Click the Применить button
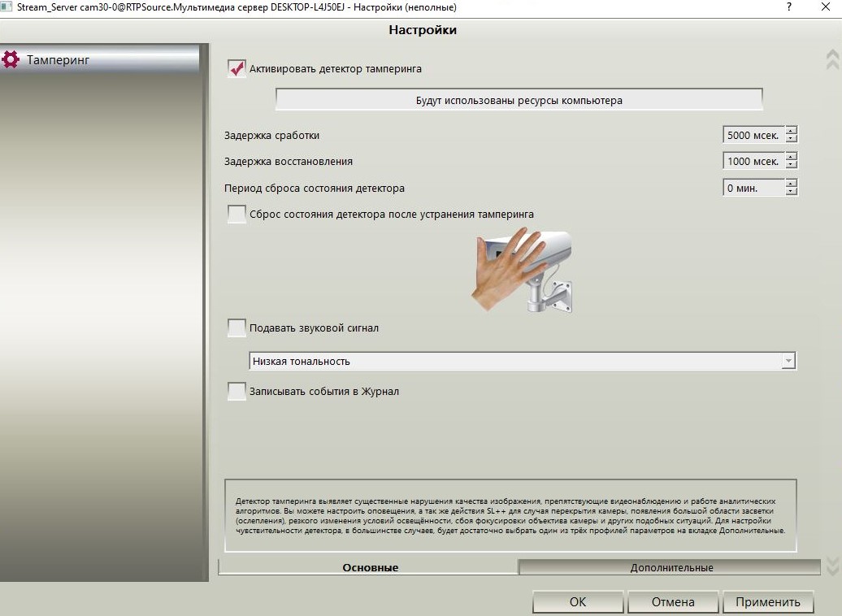 click(x=768, y=602)
